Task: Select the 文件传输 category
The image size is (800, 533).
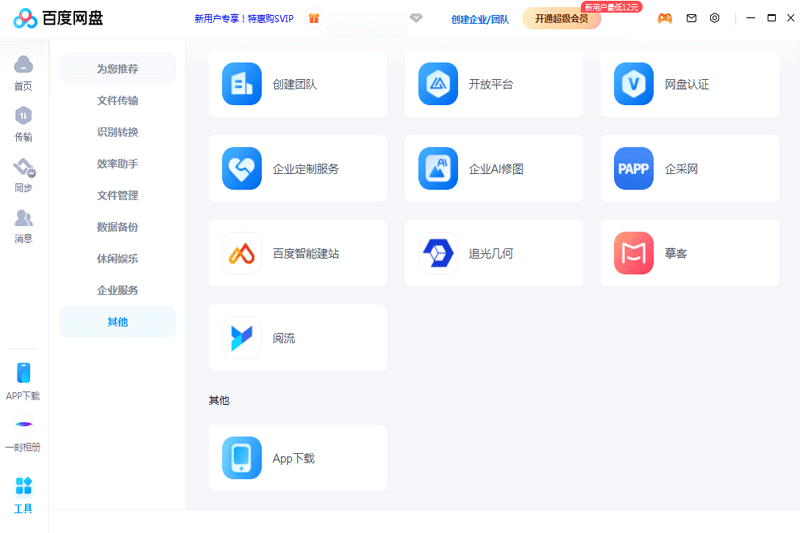Action: (x=117, y=100)
